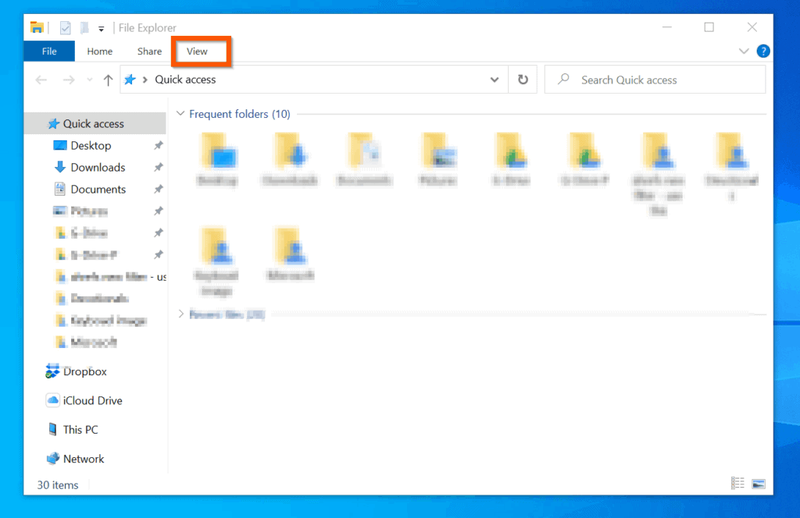Open Desktop in the navigation pane
The height and width of the screenshot is (518, 800).
pos(90,145)
